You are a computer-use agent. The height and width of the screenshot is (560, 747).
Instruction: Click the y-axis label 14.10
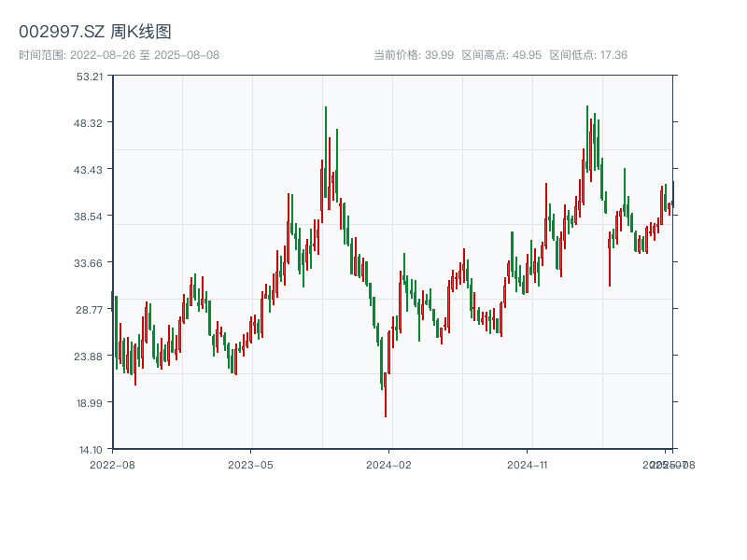coord(91,450)
